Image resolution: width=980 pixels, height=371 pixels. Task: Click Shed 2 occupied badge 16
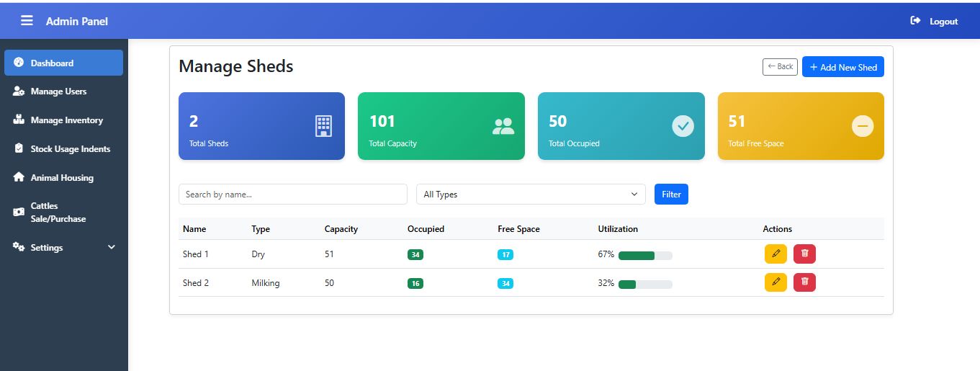(415, 283)
